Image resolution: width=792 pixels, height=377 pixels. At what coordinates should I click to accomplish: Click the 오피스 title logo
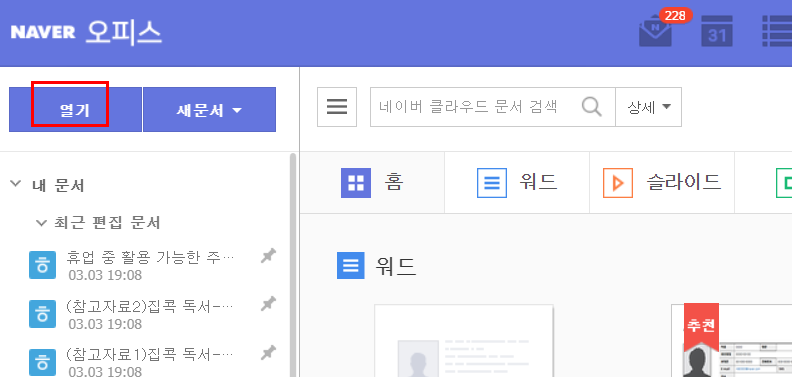coord(123,32)
